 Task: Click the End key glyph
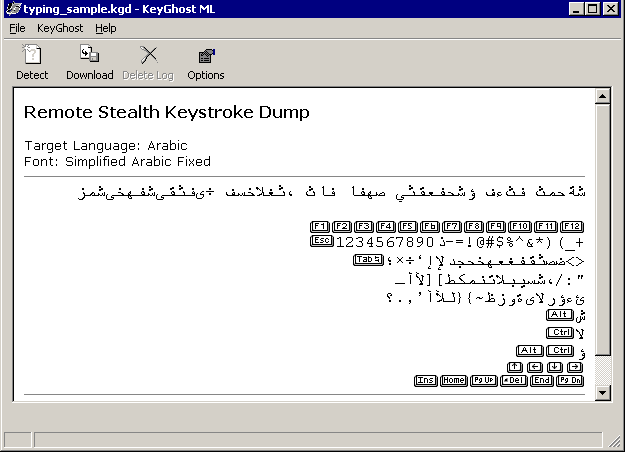point(542,381)
